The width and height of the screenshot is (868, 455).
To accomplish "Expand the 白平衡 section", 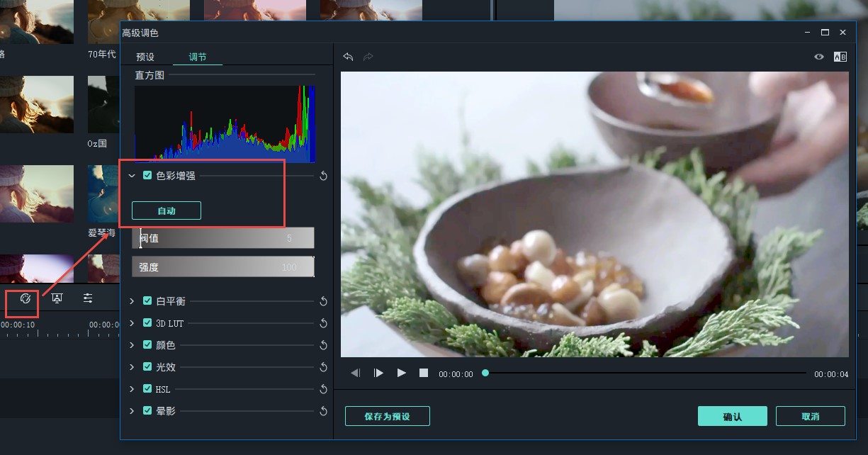I will tap(132, 301).
